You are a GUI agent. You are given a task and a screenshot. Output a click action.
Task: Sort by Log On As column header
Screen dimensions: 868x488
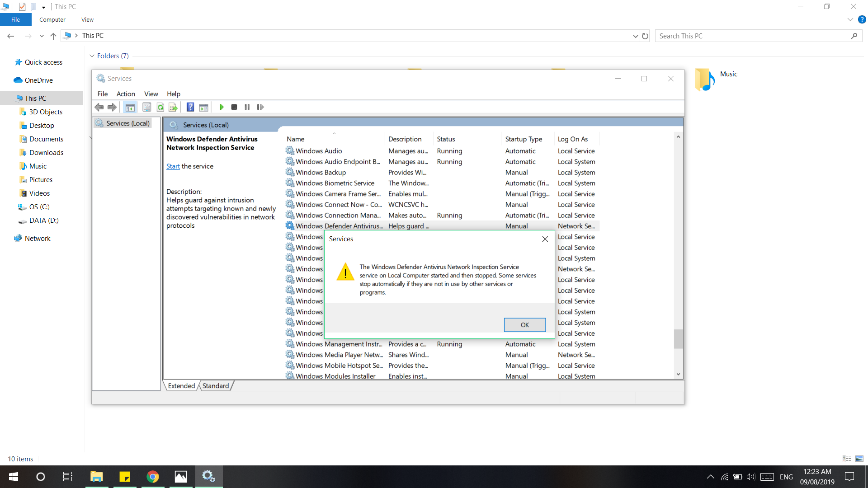click(x=577, y=139)
